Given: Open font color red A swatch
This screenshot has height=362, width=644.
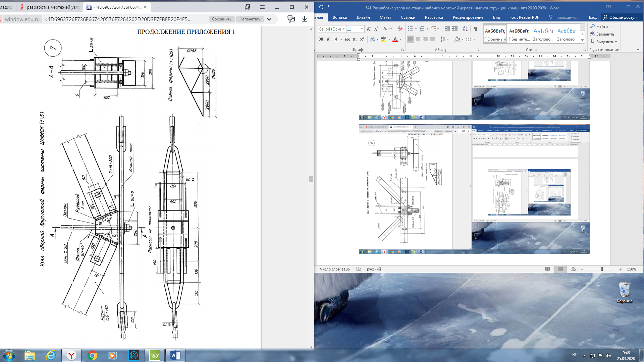Looking at the screenshot, I should [x=395, y=39].
